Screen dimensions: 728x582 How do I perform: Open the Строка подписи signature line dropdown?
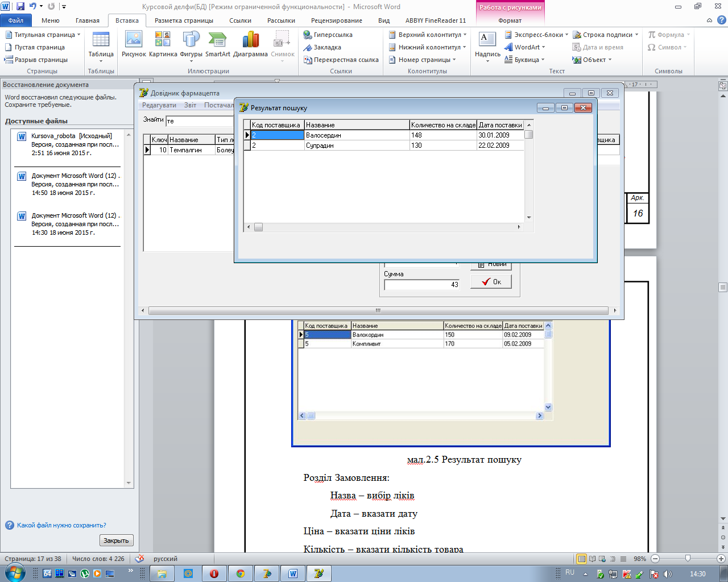point(606,35)
